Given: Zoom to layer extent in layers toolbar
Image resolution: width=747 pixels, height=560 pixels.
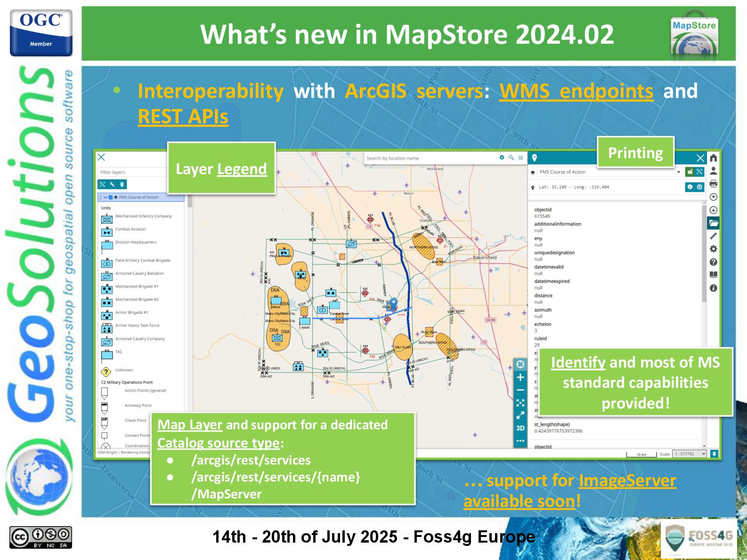Looking at the screenshot, I should pyautogui.click(x=102, y=184).
